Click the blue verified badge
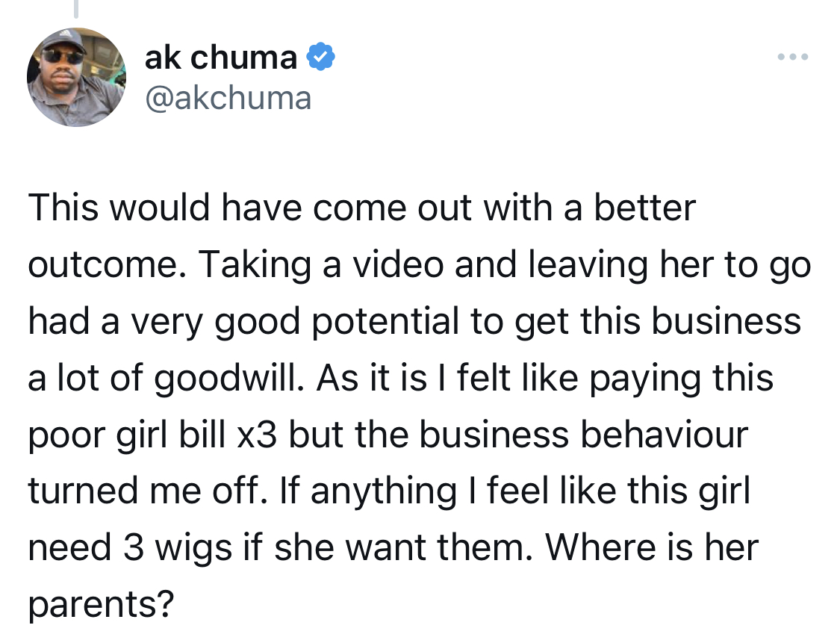840x640 pixels. tap(320, 57)
